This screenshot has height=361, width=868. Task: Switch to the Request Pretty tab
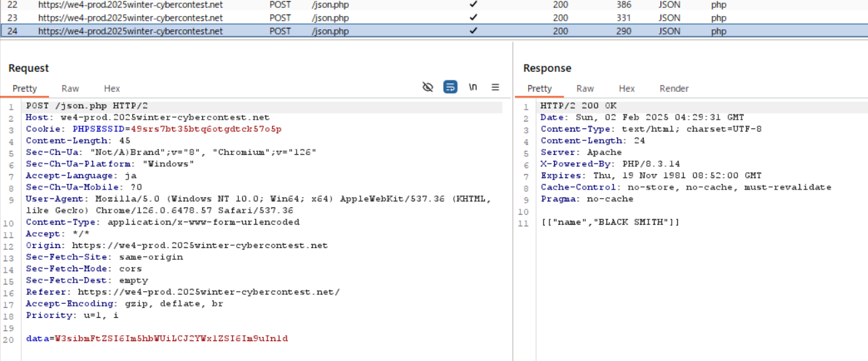click(x=25, y=88)
